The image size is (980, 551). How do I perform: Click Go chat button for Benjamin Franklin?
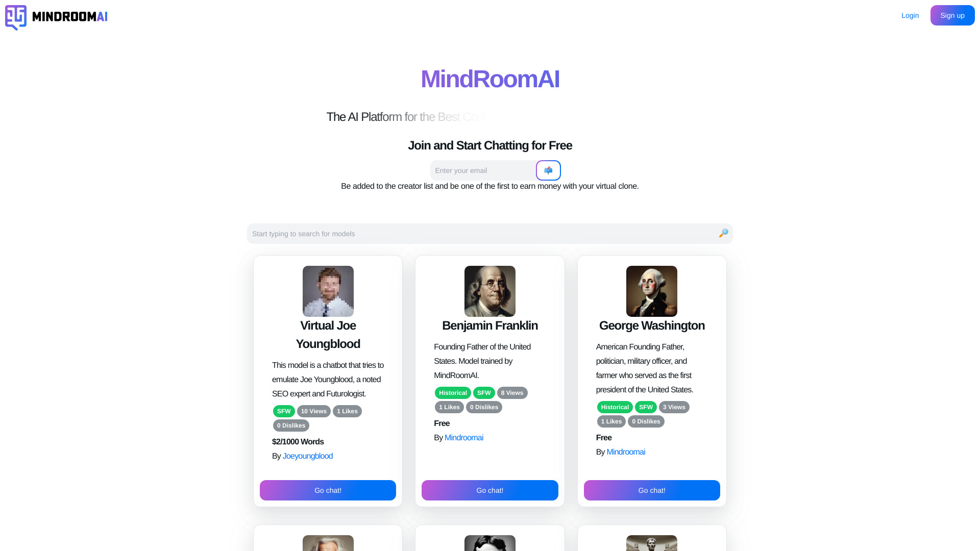tap(490, 490)
